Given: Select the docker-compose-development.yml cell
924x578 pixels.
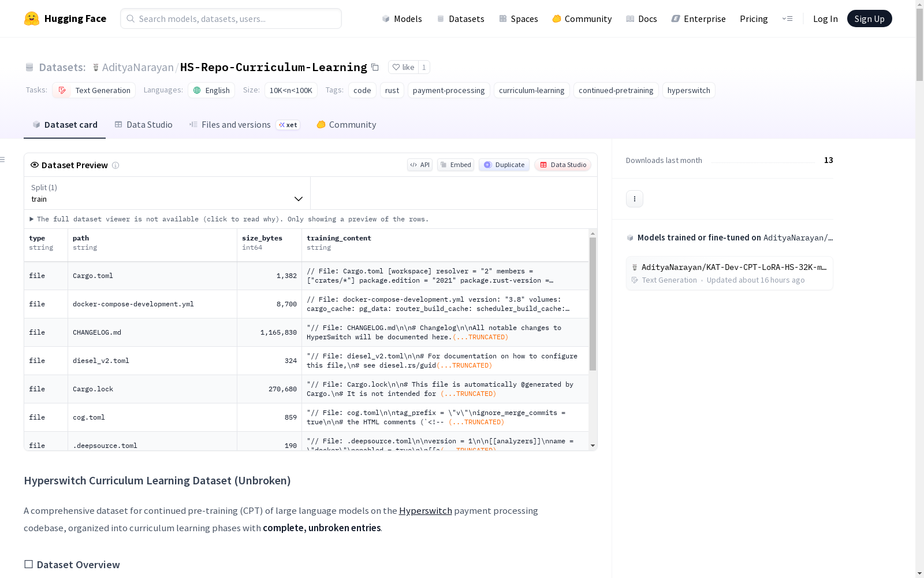Looking at the screenshot, I should [x=152, y=304].
